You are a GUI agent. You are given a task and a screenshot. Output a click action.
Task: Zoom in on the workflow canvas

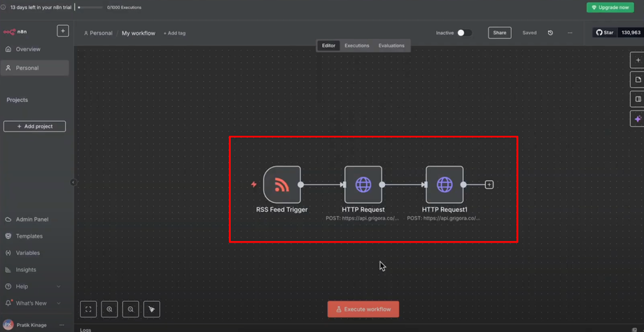[109, 309]
